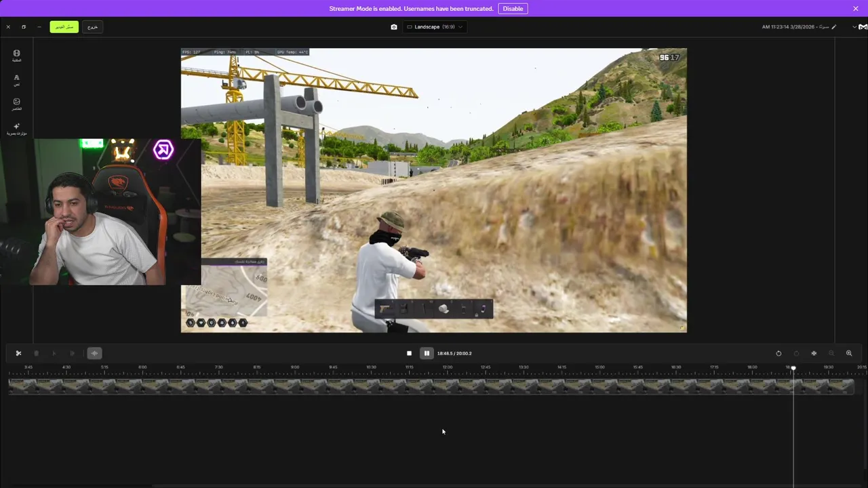Click Disable to turn off Streamer Mode
The image size is (868, 488).
click(513, 9)
